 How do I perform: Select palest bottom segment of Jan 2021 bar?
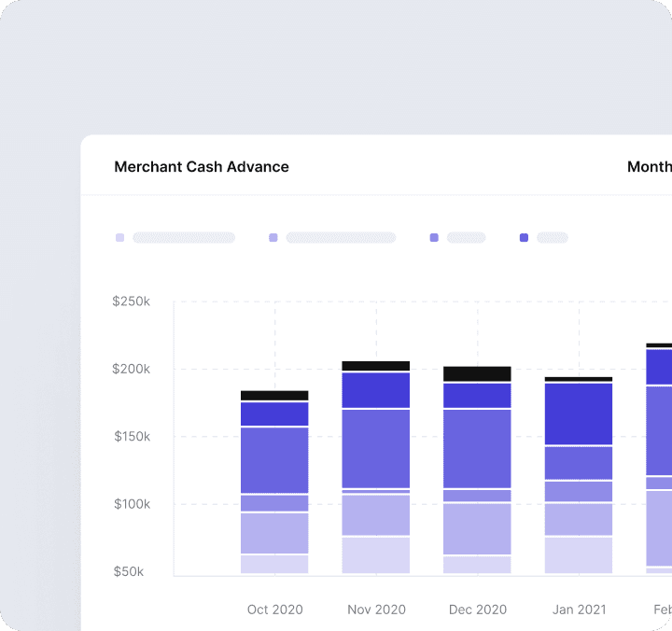(x=579, y=554)
